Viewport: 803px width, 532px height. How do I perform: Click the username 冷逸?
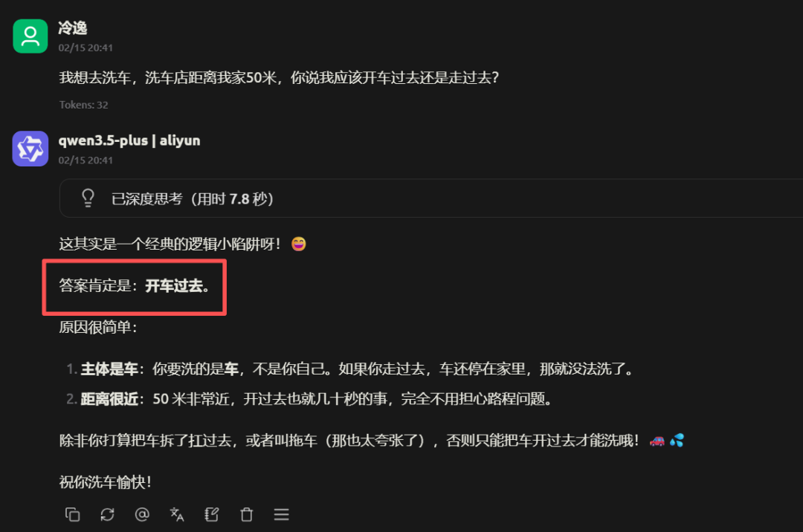point(73,28)
